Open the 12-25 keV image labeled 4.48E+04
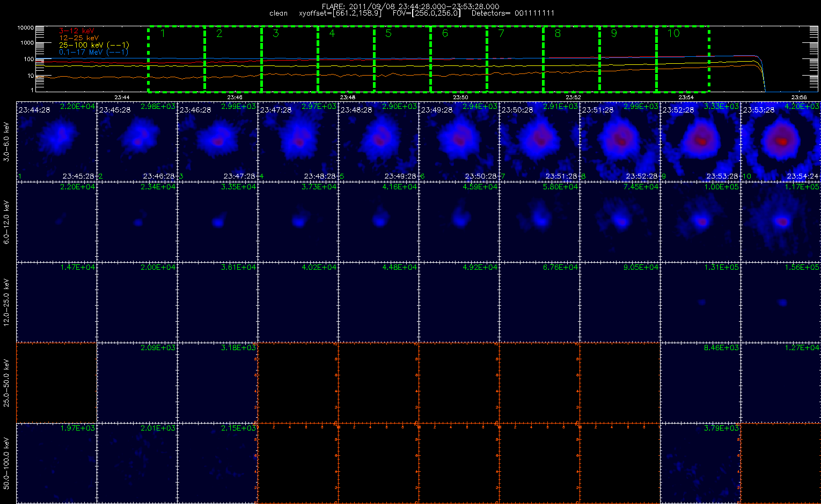Screen dimensions: 821x504 (x=379, y=302)
